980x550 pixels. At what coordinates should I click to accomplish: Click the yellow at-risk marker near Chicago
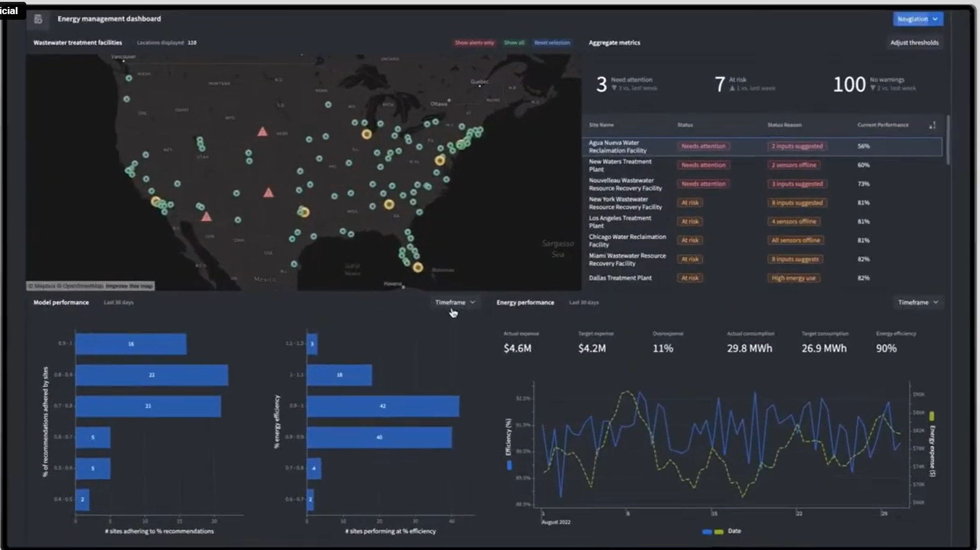[x=366, y=134]
